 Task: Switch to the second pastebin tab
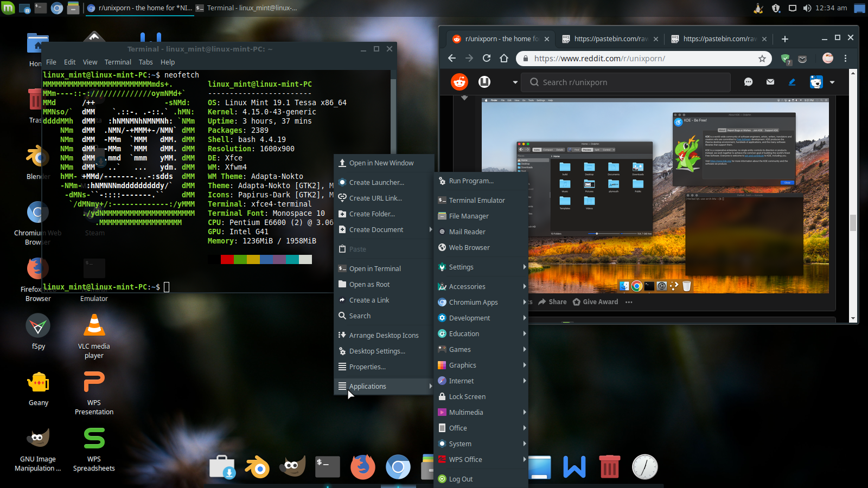(x=719, y=39)
